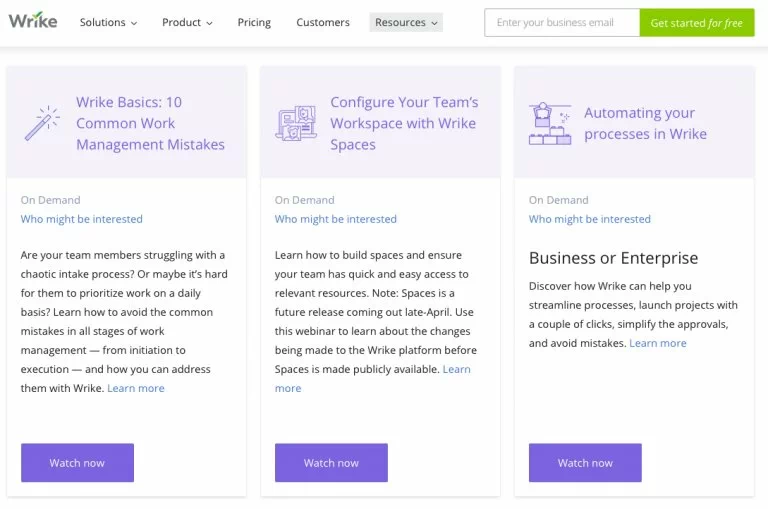Expand Who might be interested on Spaces card
This screenshot has width=768, height=509.
pos(336,219)
